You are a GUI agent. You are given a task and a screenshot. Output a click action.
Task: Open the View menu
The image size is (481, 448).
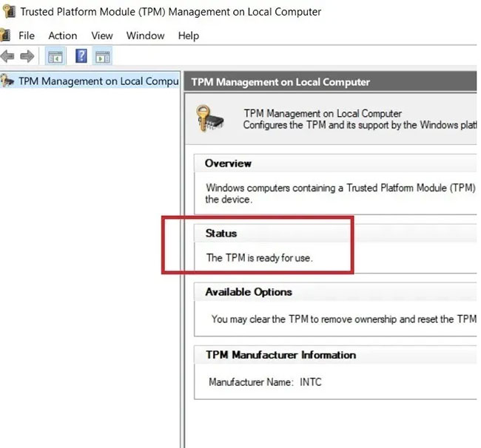(102, 35)
